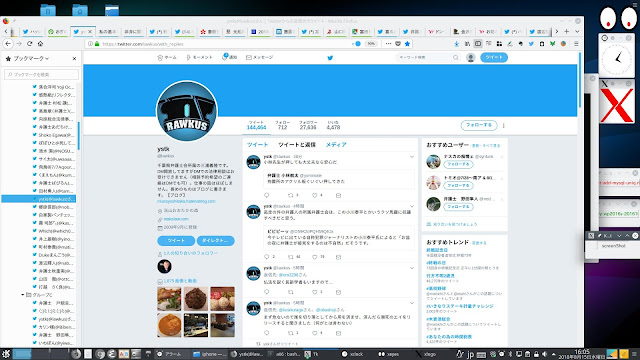Like the second tweet with 79 likes
640x360 pixels.
pyautogui.click(x=315, y=257)
